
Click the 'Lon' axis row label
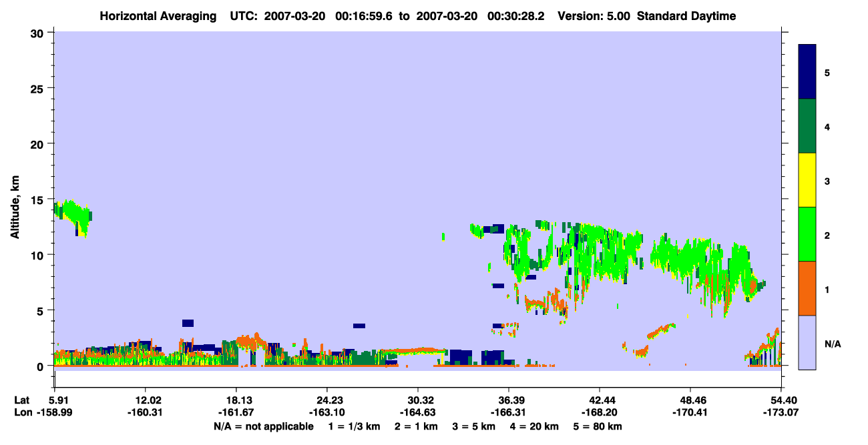point(22,413)
